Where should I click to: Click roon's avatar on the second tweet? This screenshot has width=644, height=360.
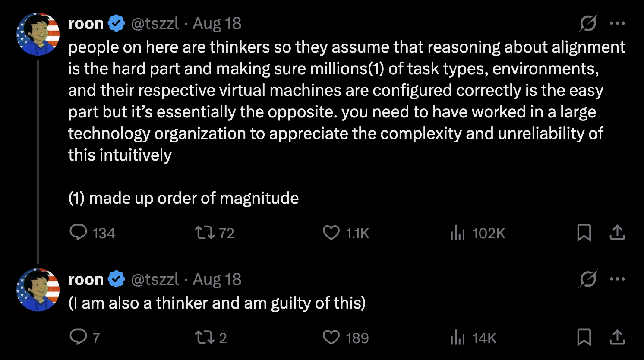38,290
